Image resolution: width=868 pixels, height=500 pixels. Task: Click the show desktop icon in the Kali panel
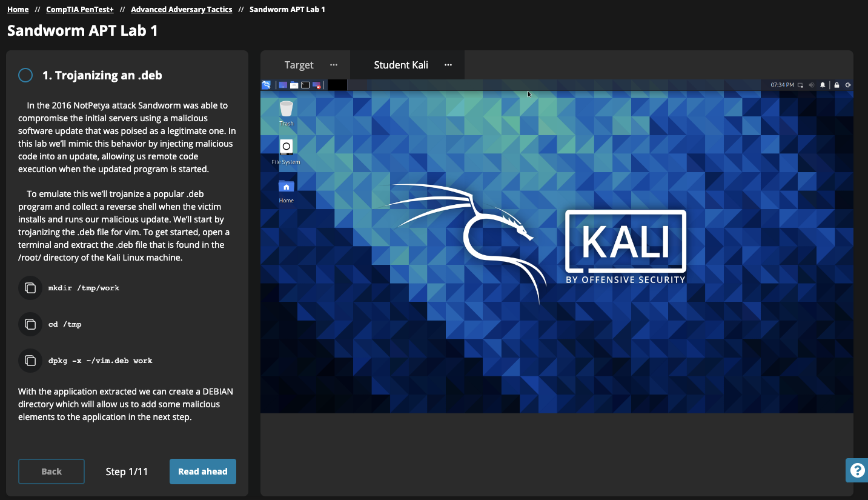point(283,85)
